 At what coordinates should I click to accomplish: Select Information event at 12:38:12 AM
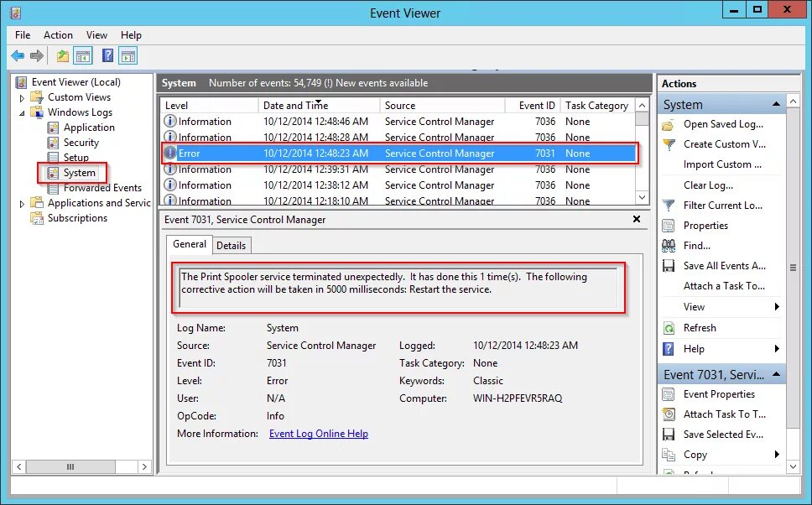click(398, 185)
